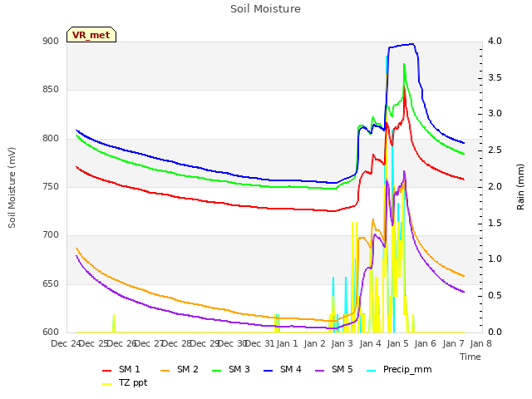
Task: Click the 3.0 rain axis tick label
Action: coord(495,113)
